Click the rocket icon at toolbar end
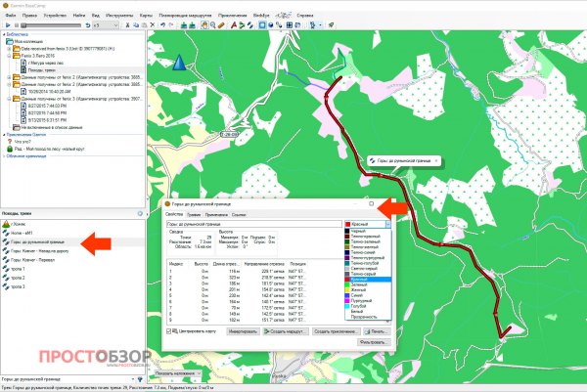This screenshot has width=587, height=392. coord(331,25)
